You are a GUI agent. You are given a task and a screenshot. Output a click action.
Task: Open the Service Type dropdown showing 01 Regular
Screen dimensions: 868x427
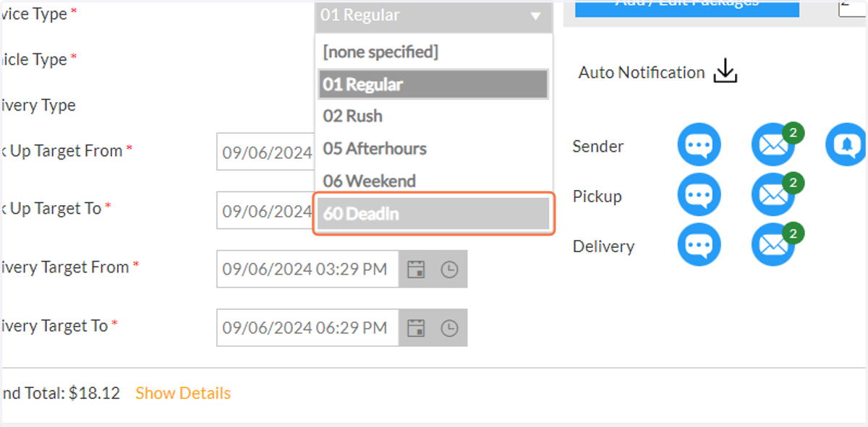point(433,15)
